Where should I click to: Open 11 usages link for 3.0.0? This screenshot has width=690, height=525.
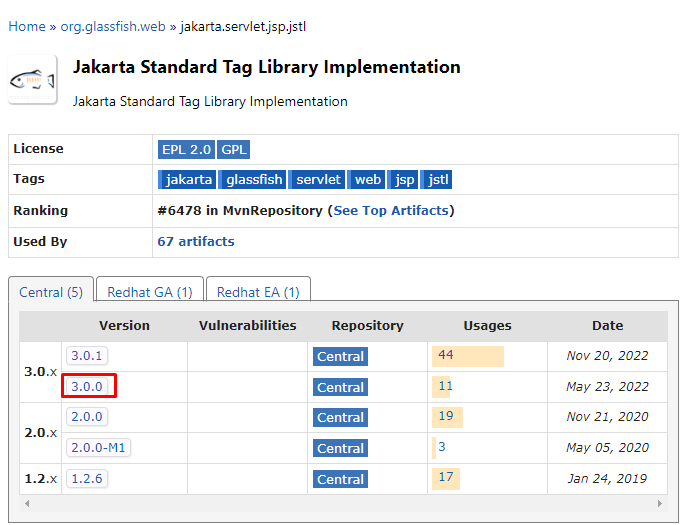[x=446, y=386]
